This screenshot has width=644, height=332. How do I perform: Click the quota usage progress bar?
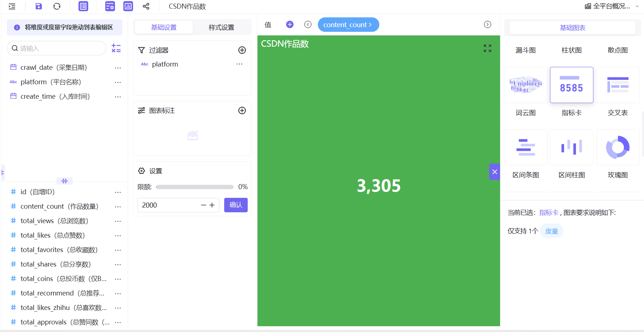tap(195, 187)
